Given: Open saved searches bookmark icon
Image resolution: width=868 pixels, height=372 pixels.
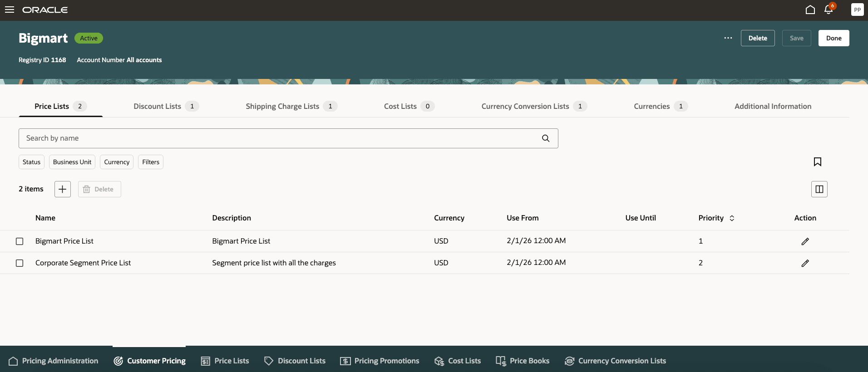Looking at the screenshot, I should pos(818,162).
